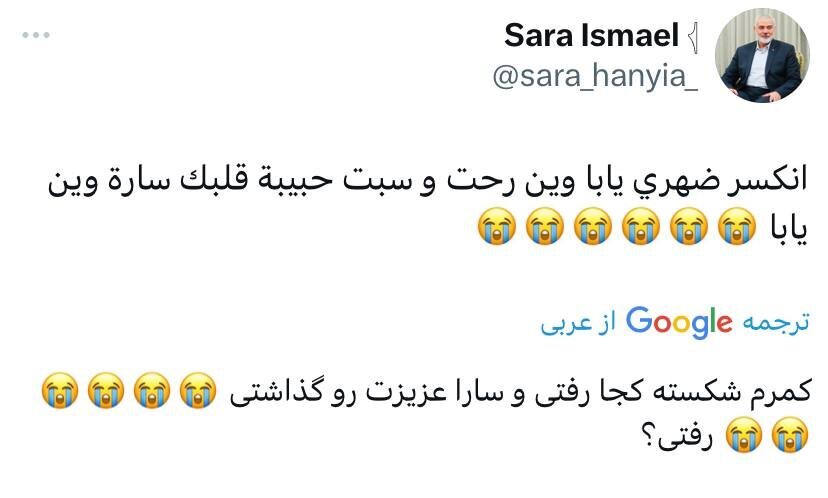Click the Google logo in translation attribution
This screenshot has height=498, width=828.
[x=679, y=322]
